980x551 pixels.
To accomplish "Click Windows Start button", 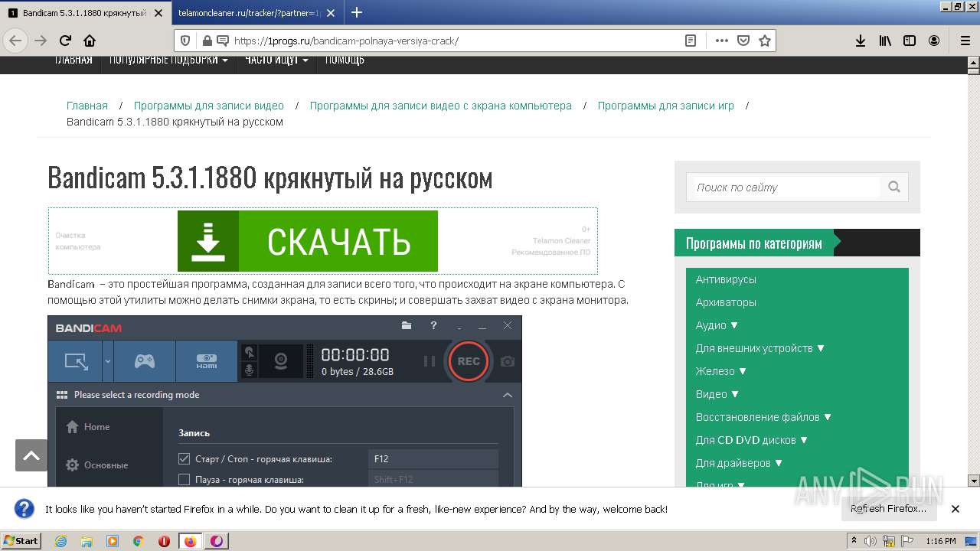I will (21, 541).
